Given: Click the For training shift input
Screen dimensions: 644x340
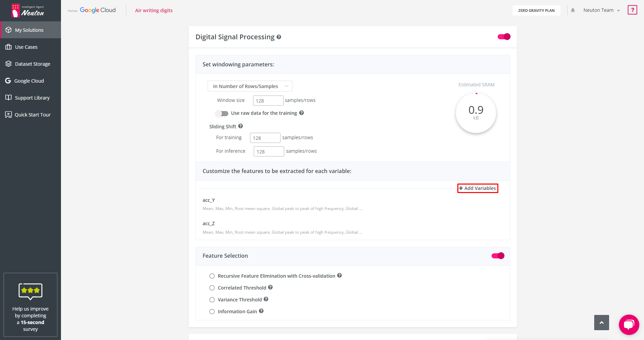Looking at the screenshot, I should [x=265, y=138].
